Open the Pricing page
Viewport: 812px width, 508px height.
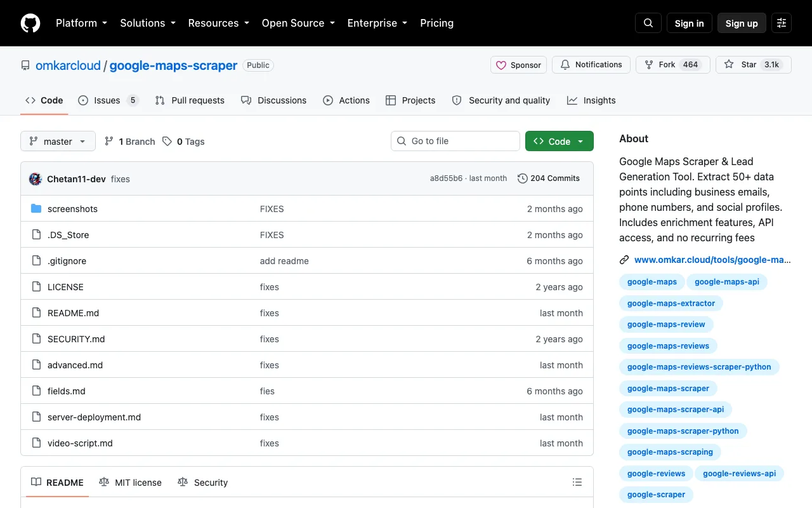tap(436, 23)
